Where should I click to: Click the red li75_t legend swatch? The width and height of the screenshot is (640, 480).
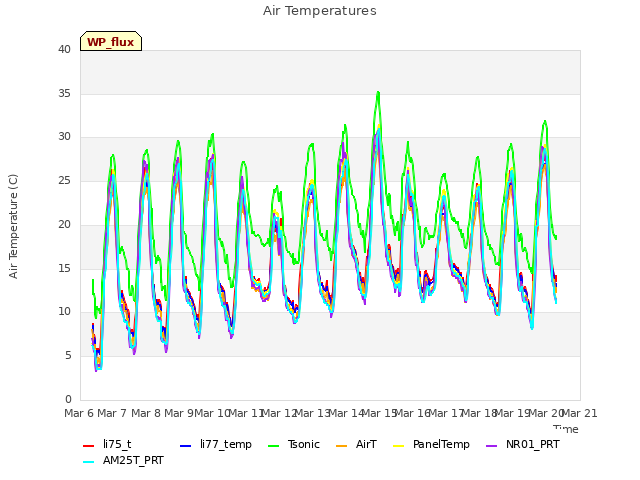pos(89,446)
